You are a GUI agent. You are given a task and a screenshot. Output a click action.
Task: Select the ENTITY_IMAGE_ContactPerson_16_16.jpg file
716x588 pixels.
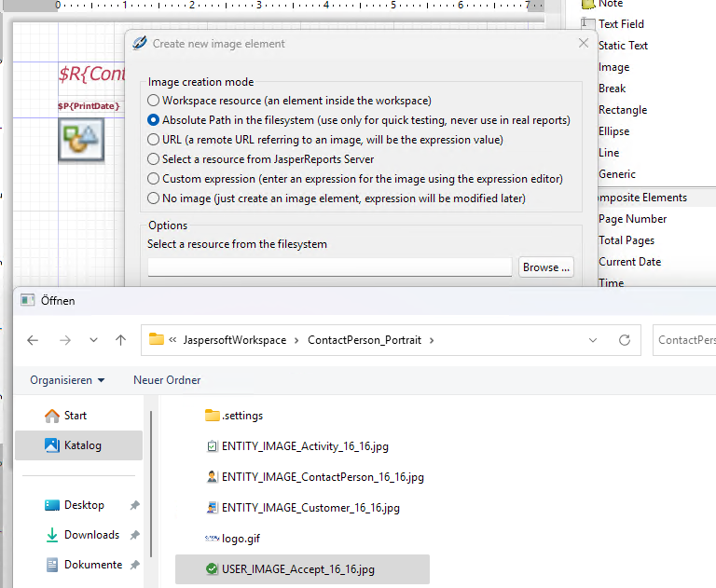click(x=322, y=477)
